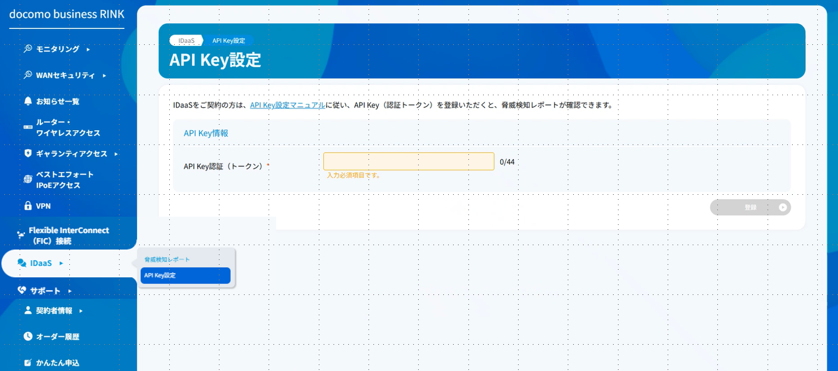Expand the サポート submenu arrow
This screenshot has height=371, width=838.
[x=69, y=291]
